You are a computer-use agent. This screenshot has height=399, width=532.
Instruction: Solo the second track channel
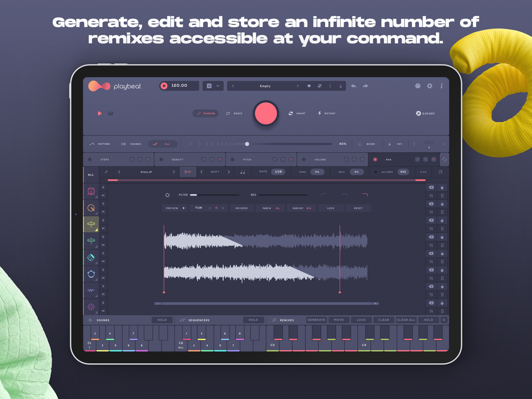tap(103, 203)
